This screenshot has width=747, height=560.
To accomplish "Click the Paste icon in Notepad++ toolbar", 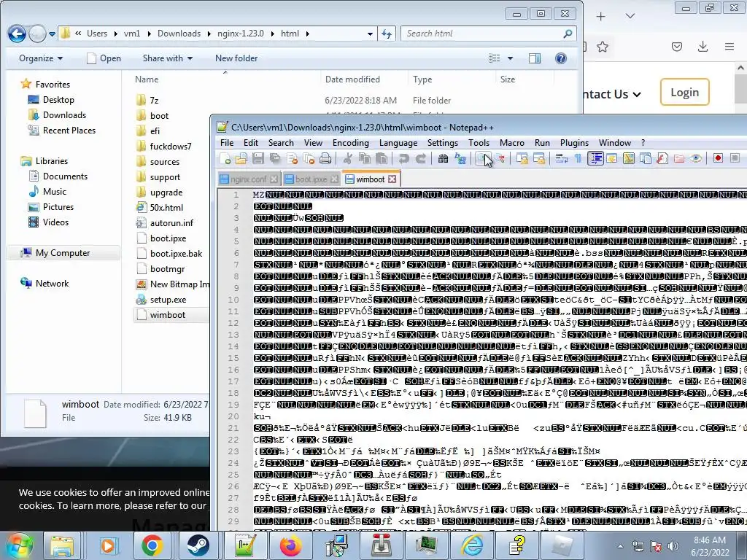I will [381, 158].
